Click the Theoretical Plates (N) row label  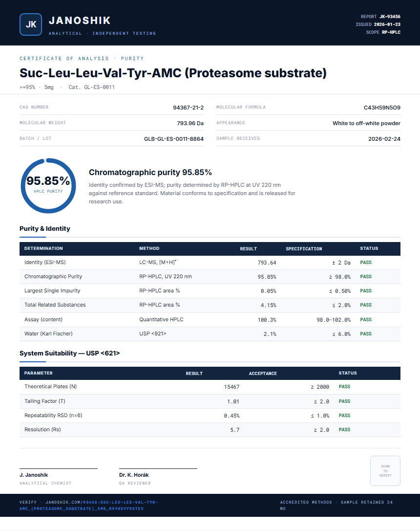tap(51, 387)
